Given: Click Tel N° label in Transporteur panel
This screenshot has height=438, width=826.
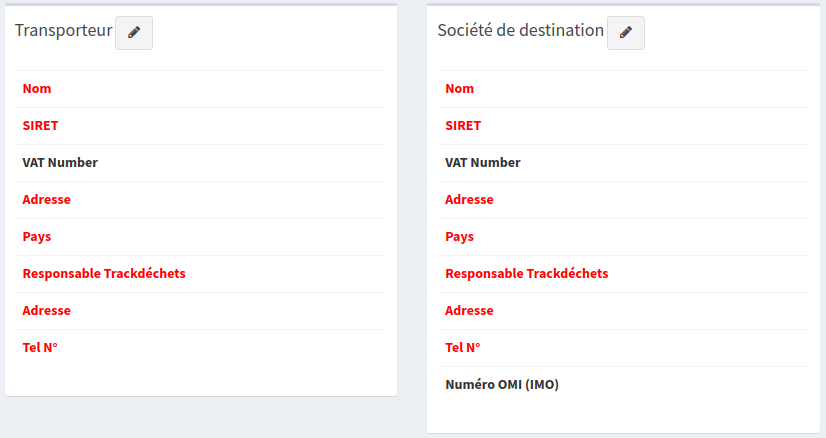Looking at the screenshot, I should 41,348.
